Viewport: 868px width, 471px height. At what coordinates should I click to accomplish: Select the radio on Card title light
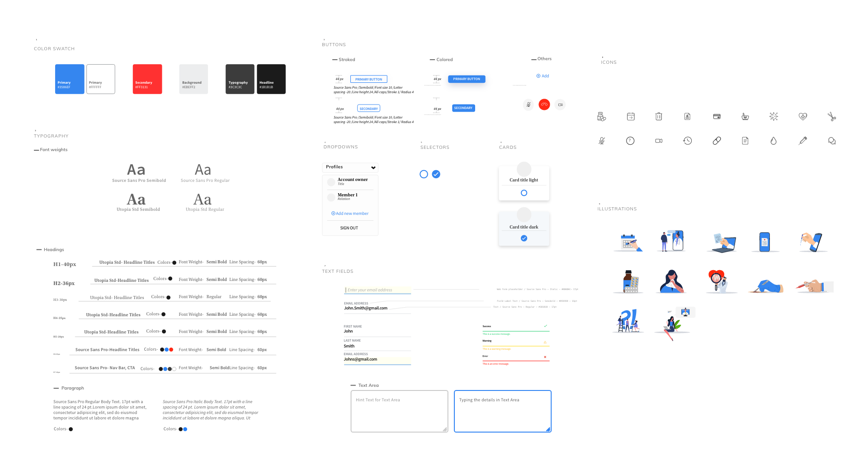click(524, 193)
